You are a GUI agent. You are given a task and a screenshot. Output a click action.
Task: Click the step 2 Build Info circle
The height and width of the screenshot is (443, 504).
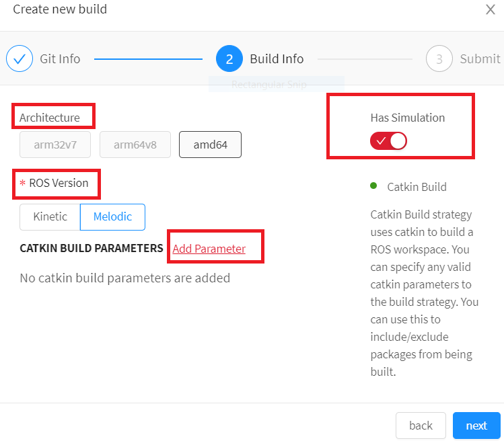pos(229,58)
